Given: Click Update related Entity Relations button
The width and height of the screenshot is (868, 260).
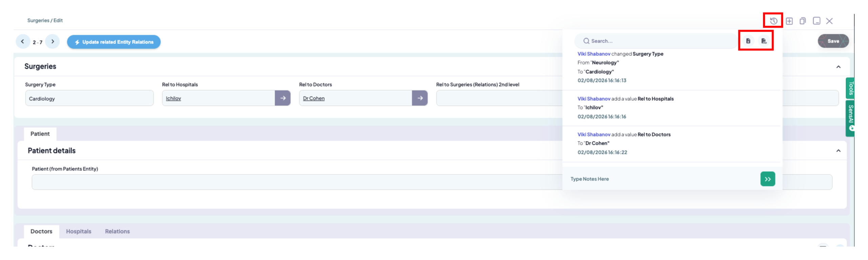Looking at the screenshot, I should click(114, 42).
